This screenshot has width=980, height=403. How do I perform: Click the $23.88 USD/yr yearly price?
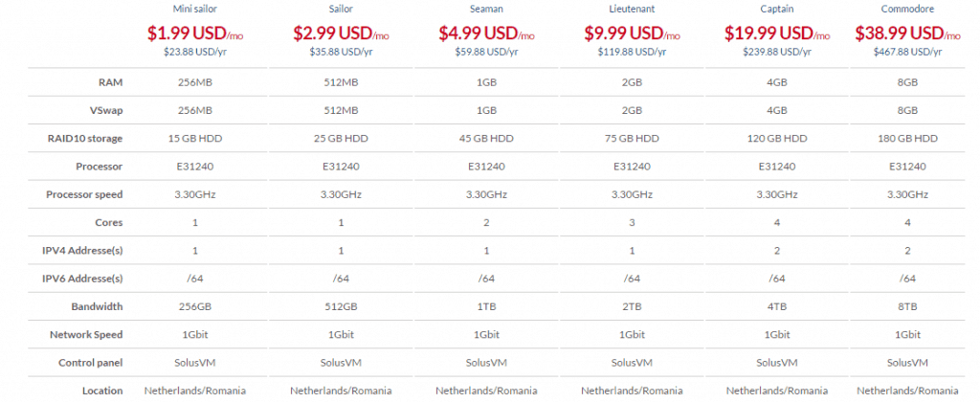coord(195,52)
